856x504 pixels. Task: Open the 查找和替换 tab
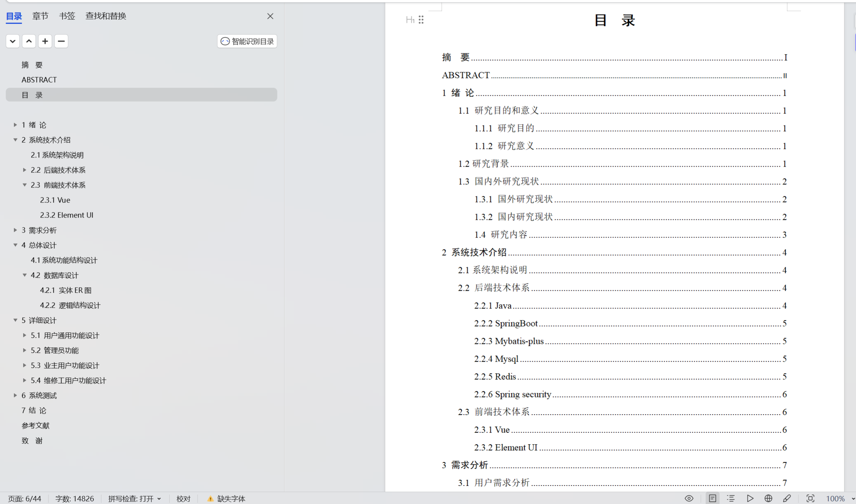coord(106,16)
